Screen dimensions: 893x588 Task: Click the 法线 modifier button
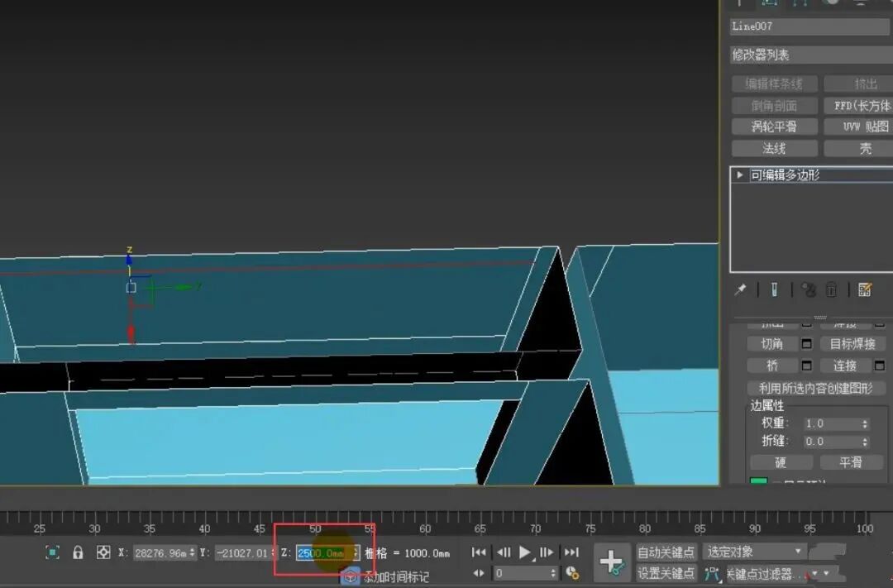pos(774,149)
